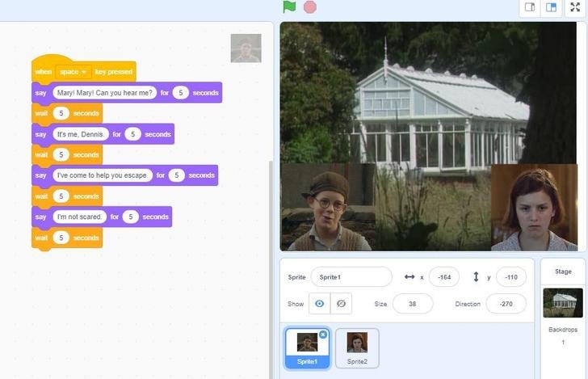The width and height of the screenshot is (588, 379).
Task: Edit text 'I've come to help you escape.'
Action: pos(103,175)
